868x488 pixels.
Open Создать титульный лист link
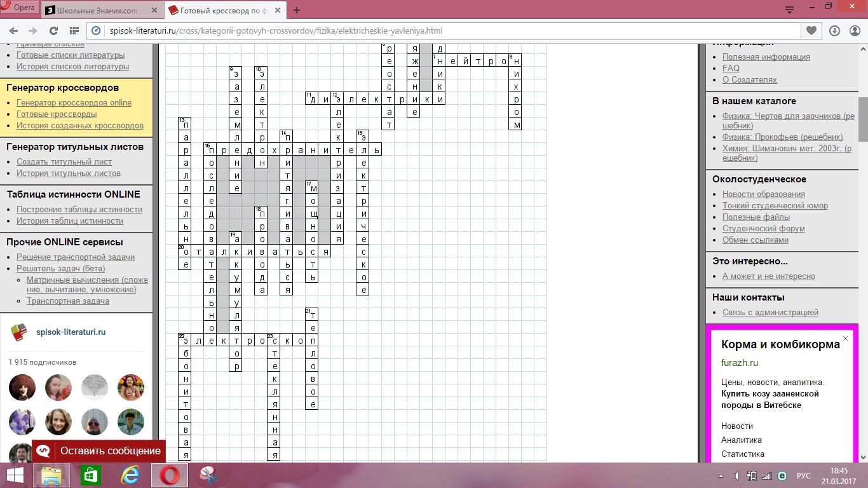64,162
